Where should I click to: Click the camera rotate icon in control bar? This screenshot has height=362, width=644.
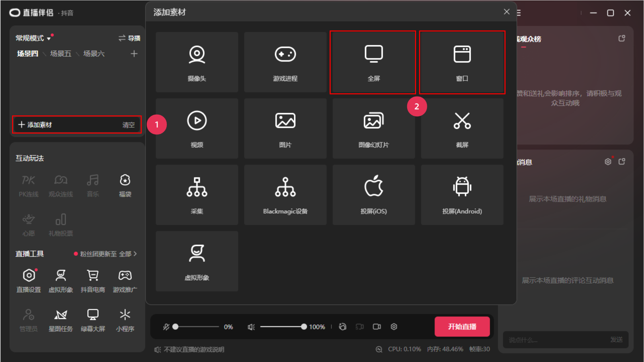(343, 327)
